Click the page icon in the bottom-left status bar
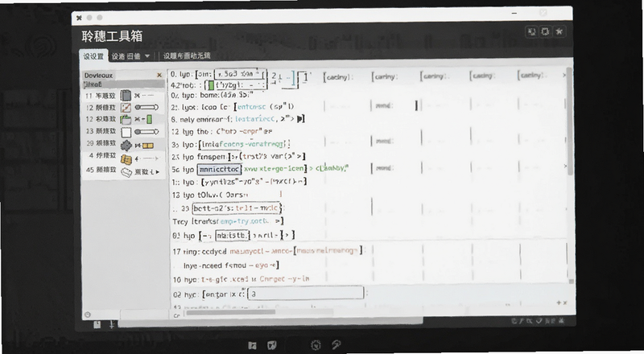Viewport: 644px width, 354px height. coord(97,325)
